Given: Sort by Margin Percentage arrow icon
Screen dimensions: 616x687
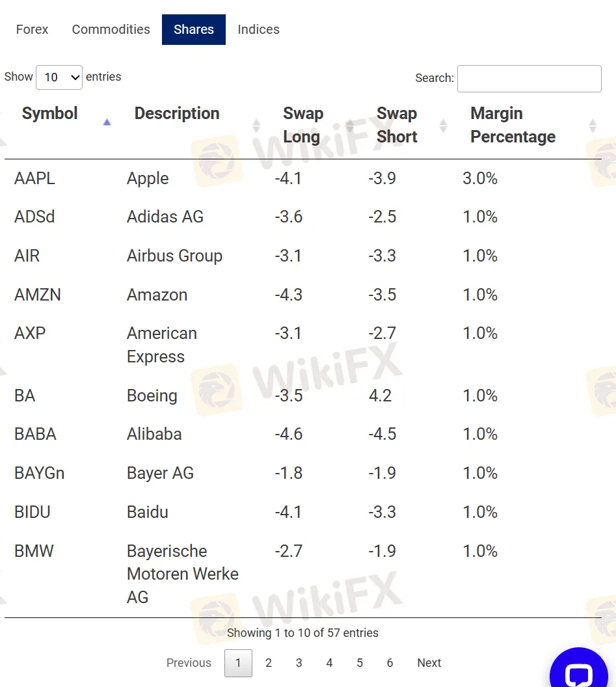Looking at the screenshot, I should point(592,125).
